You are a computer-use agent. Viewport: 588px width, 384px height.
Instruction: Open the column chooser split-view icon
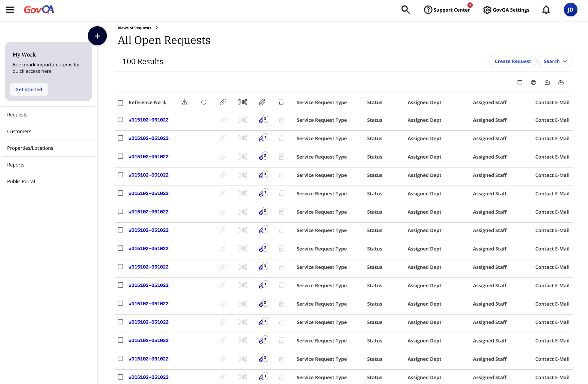[520, 82]
